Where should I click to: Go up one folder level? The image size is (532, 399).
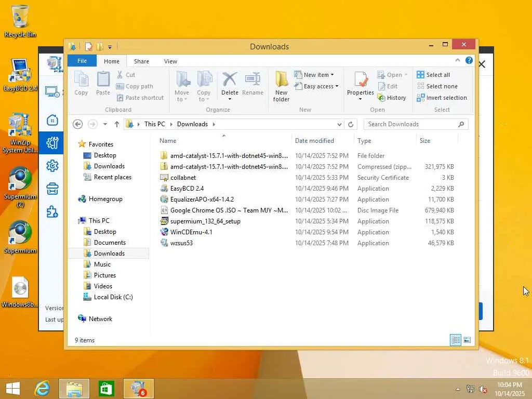tap(117, 124)
